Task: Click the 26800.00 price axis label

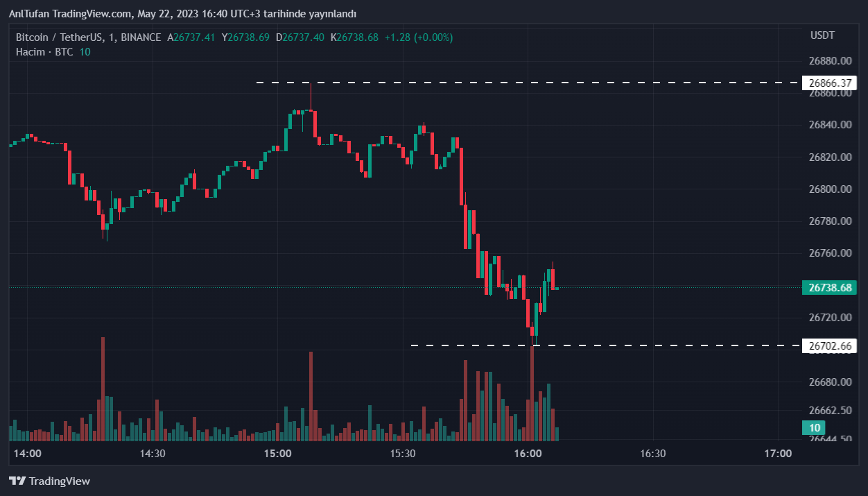Action: click(830, 189)
